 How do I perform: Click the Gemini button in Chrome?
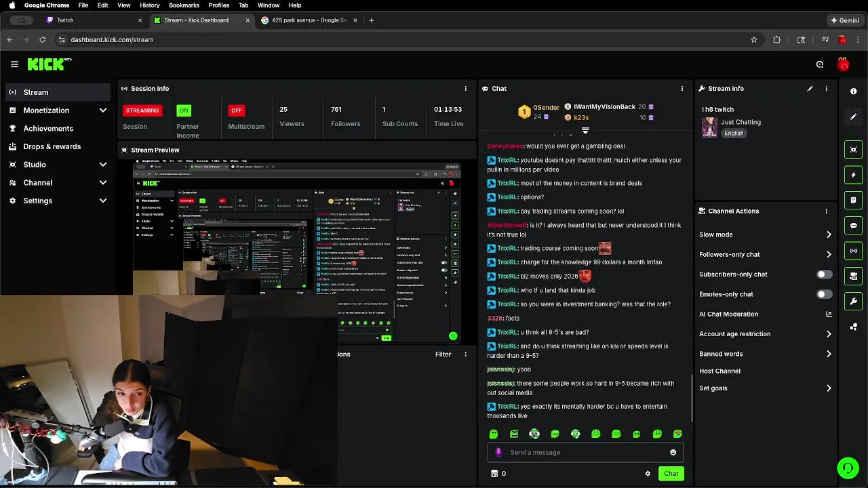845,20
